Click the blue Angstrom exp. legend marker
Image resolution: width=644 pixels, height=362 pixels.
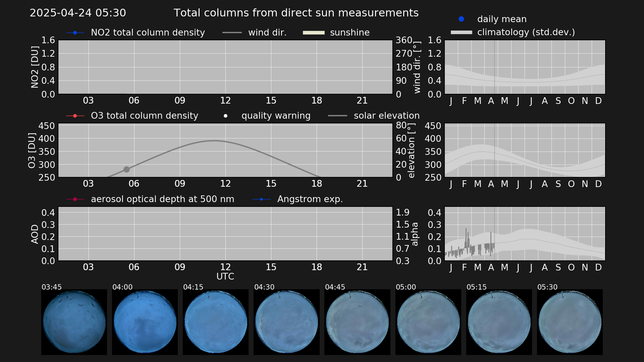[x=261, y=199]
